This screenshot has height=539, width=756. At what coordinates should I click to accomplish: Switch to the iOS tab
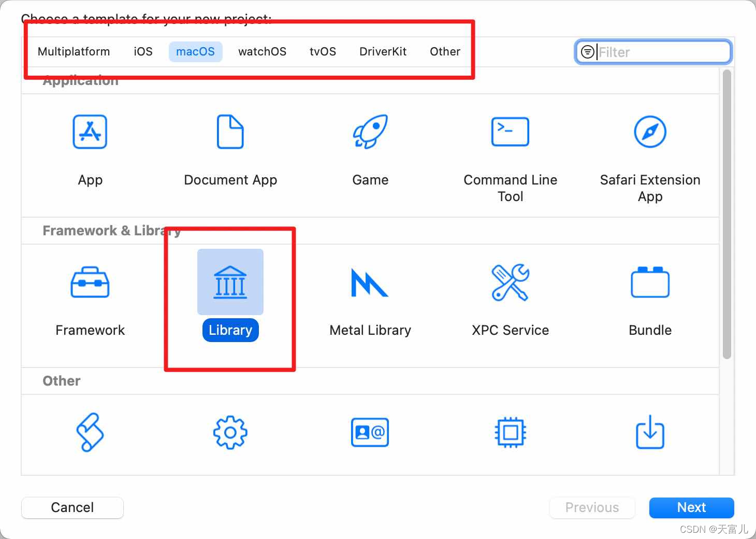click(143, 51)
